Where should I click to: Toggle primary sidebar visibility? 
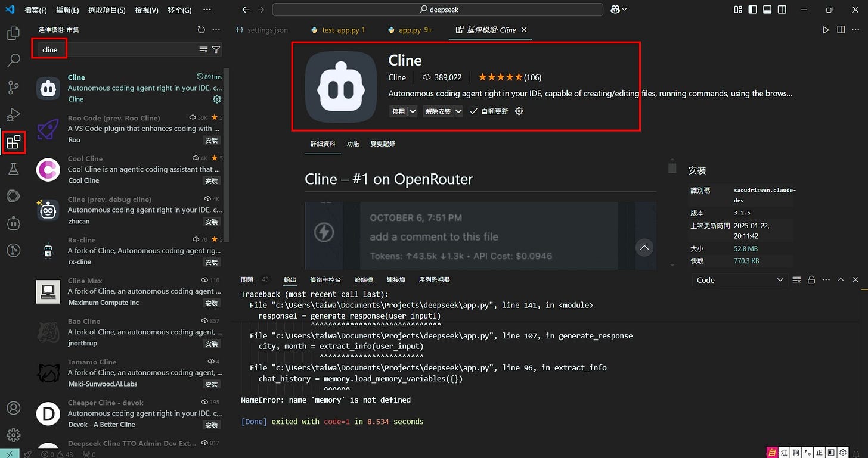[x=753, y=10]
